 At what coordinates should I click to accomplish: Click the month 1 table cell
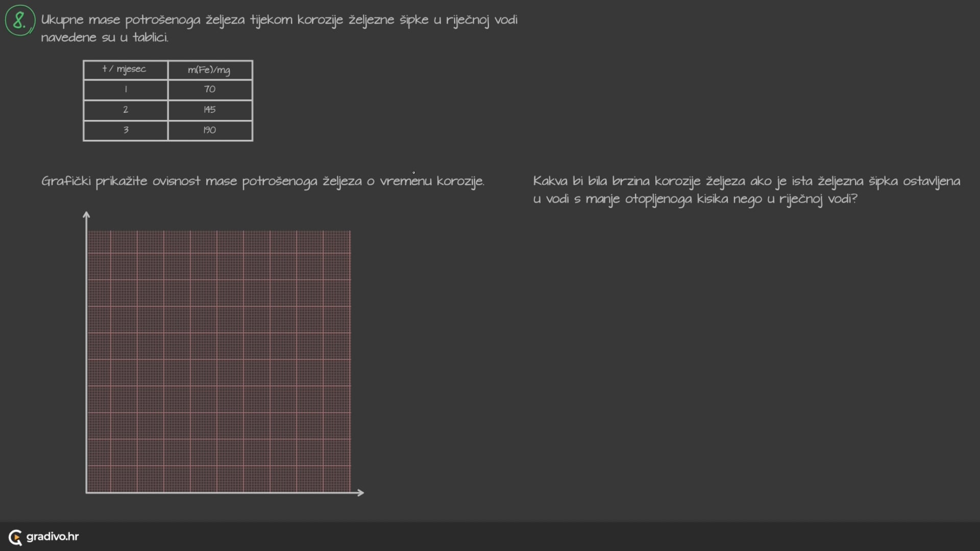pyautogui.click(x=126, y=89)
